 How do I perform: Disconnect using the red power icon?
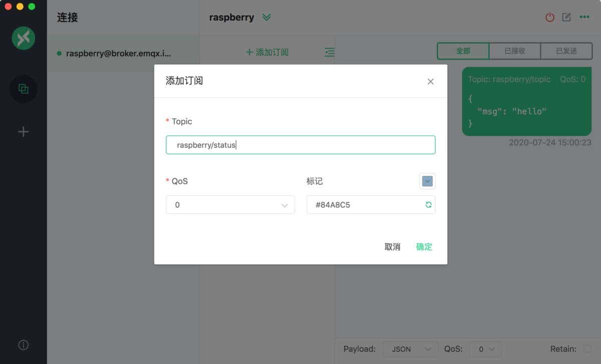(549, 17)
